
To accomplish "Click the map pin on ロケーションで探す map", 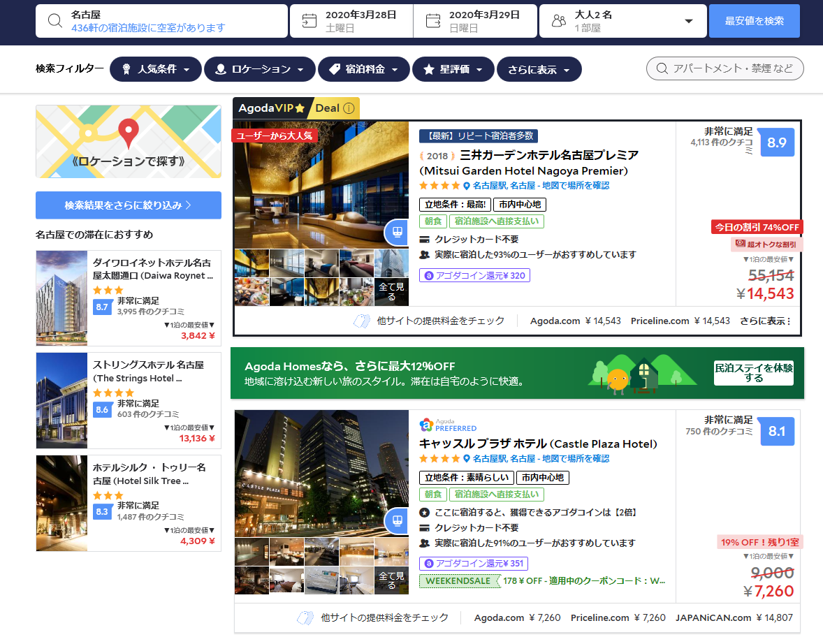I will pos(129,133).
